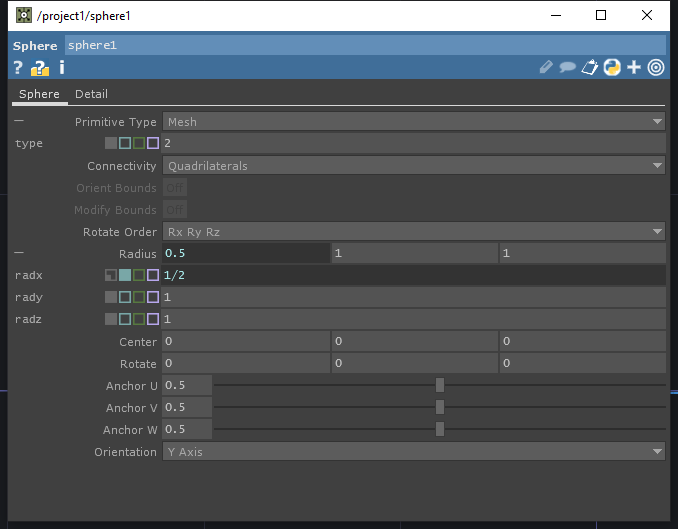678x529 pixels.
Task: Switch radz parameter to bind mode
Action: (153, 320)
